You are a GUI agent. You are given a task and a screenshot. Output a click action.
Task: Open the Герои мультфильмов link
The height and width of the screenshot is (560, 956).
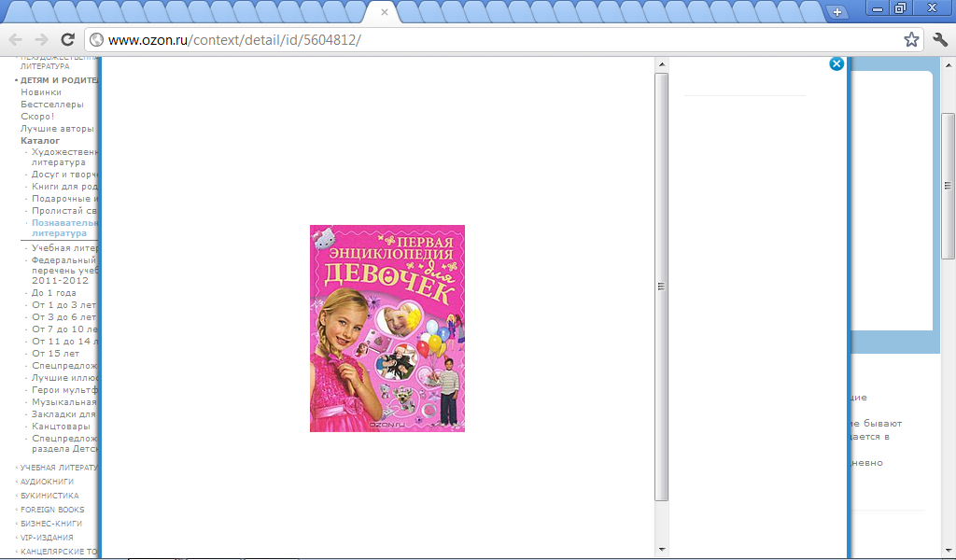64,390
